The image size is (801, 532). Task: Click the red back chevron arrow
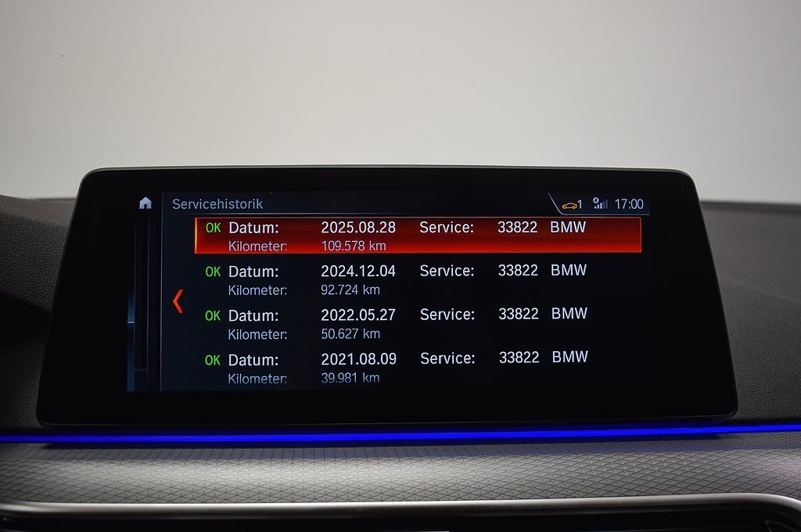click(x=178, y=300)
